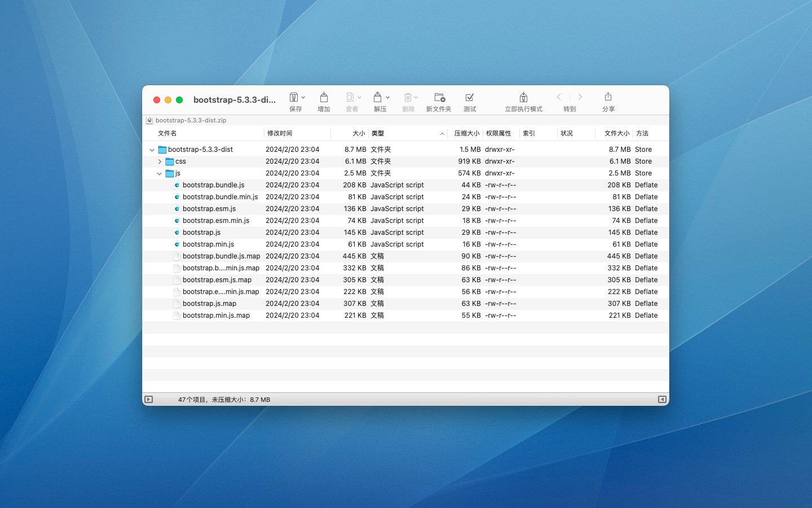Click the 解压 (Extract) toolbar icon
The image size is (812, 508).
pyautogui.click(x=378, y=97)
